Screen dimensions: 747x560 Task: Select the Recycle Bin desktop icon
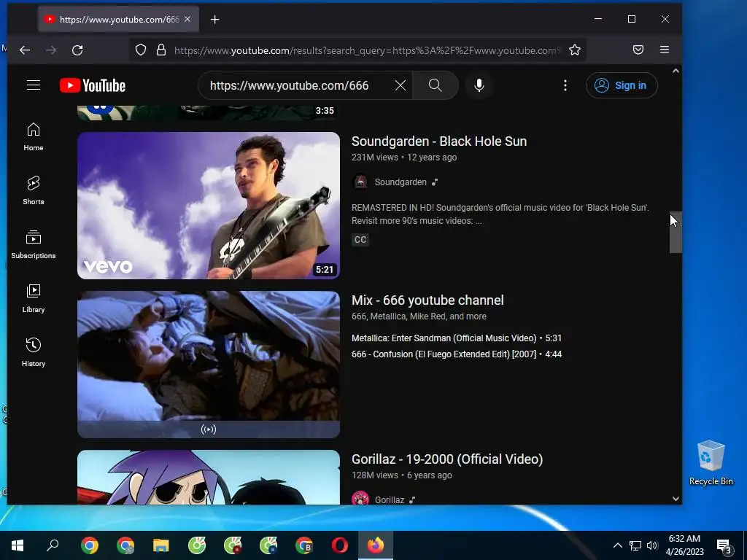point(711,463)
